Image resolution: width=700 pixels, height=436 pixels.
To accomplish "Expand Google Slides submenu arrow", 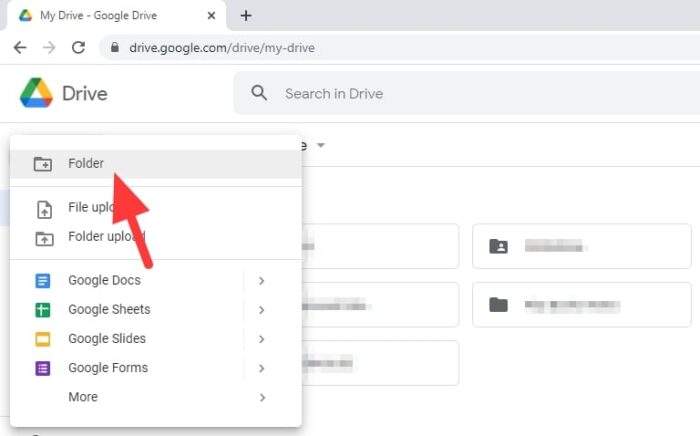I will click(x=262, y=339).
